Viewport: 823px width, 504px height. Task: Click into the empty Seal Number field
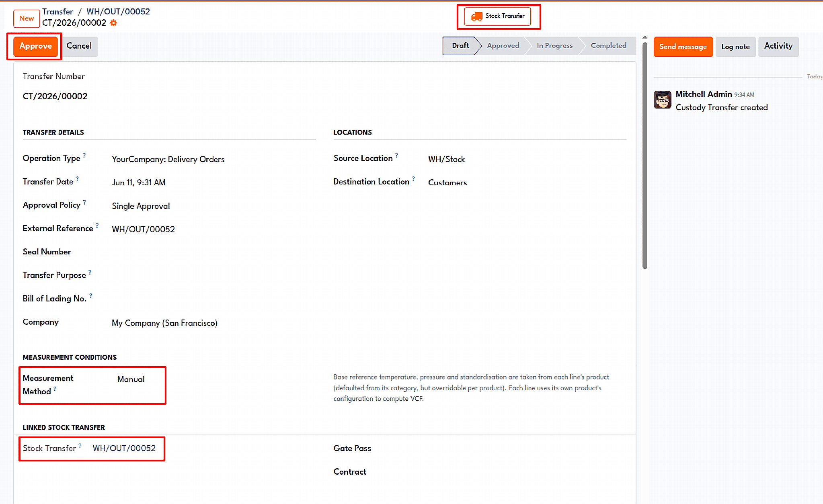click(213, 252)
